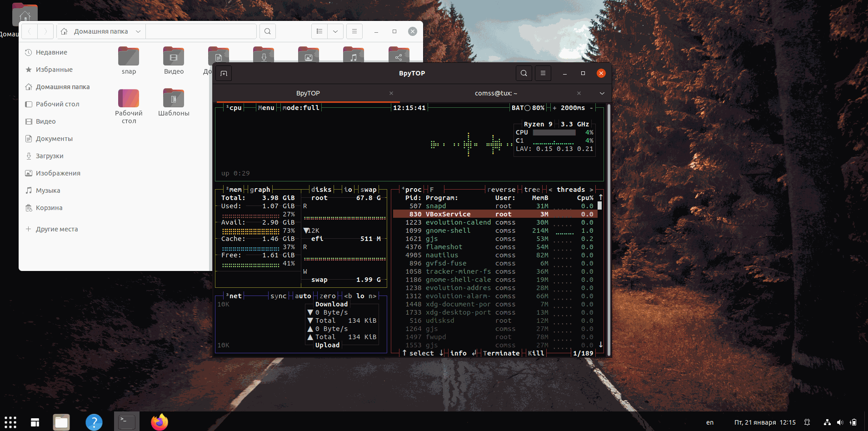Screen dimensions: 868x431
Task: Open the file manager main menu
Action: click(x=354, y=31)
